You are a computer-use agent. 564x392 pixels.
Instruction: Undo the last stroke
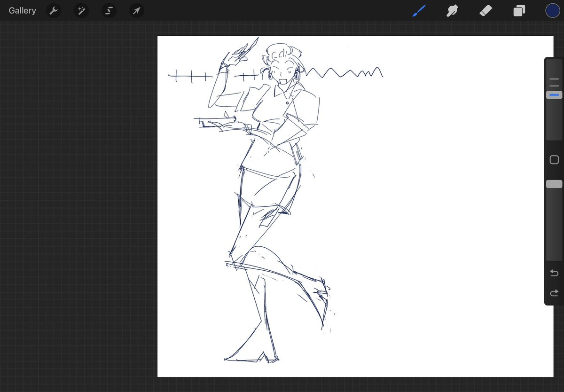pyautogui.click(x=554, y=273)
